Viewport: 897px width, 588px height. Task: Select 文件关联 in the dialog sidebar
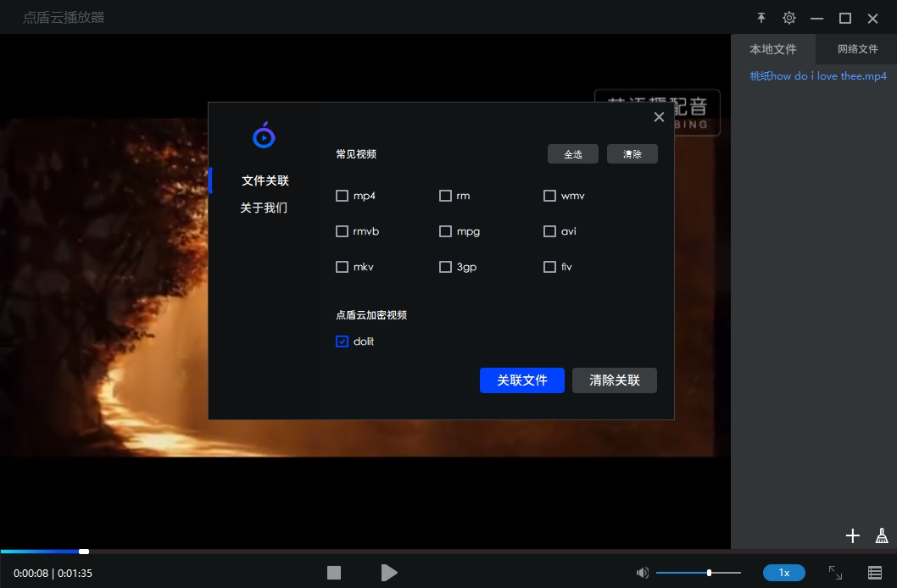point(265,180)
